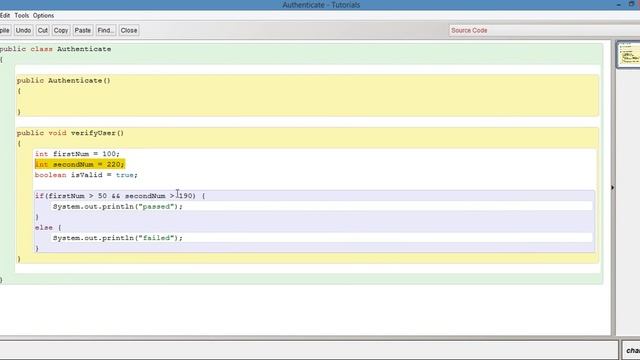Screen dimensions: 640x360
Task: Click the 'else {' line
Action: [x=48, y=227]
